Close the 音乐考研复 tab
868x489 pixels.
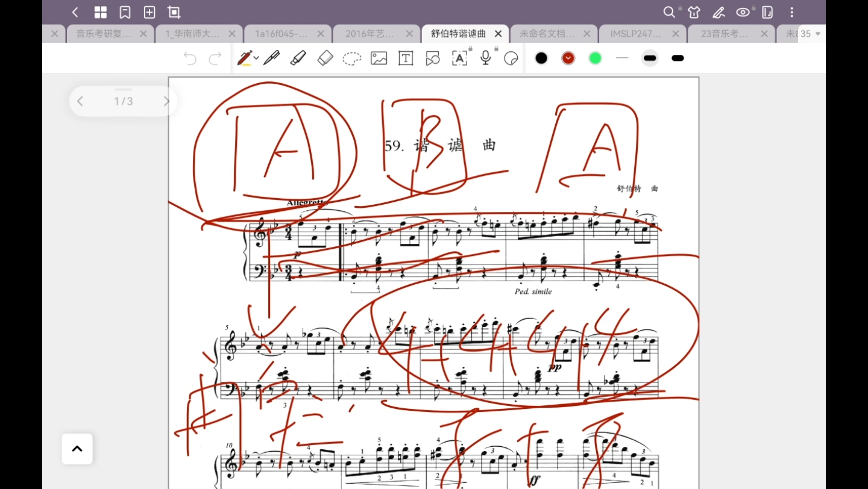pos(143,34)
